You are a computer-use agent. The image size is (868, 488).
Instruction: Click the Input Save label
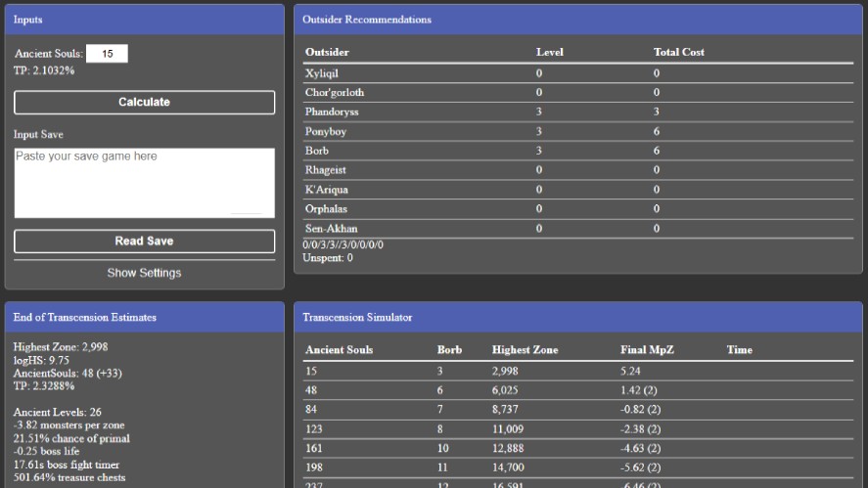point(38,134)
